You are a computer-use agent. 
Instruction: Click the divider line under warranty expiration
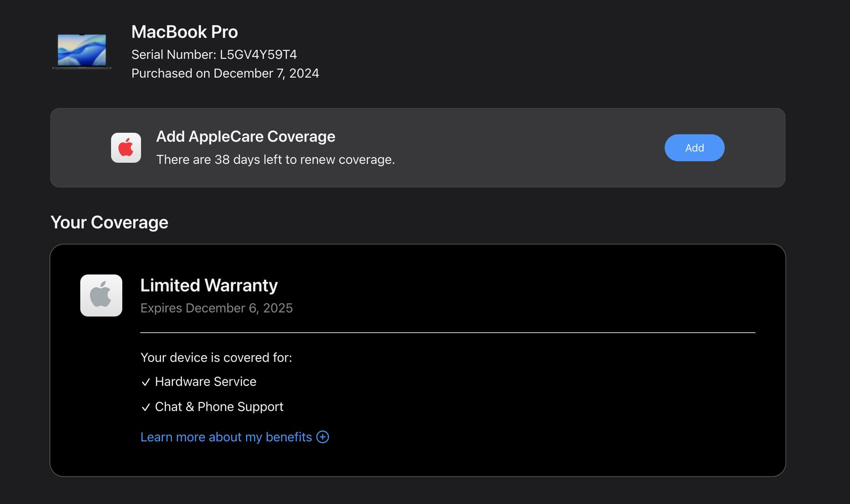(447, 333)
